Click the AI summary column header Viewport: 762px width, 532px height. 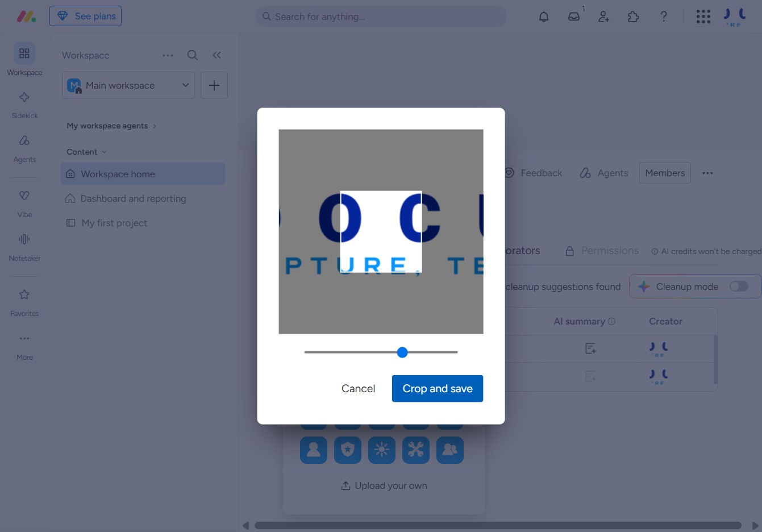pyautogui.click(x=580, y=321)
